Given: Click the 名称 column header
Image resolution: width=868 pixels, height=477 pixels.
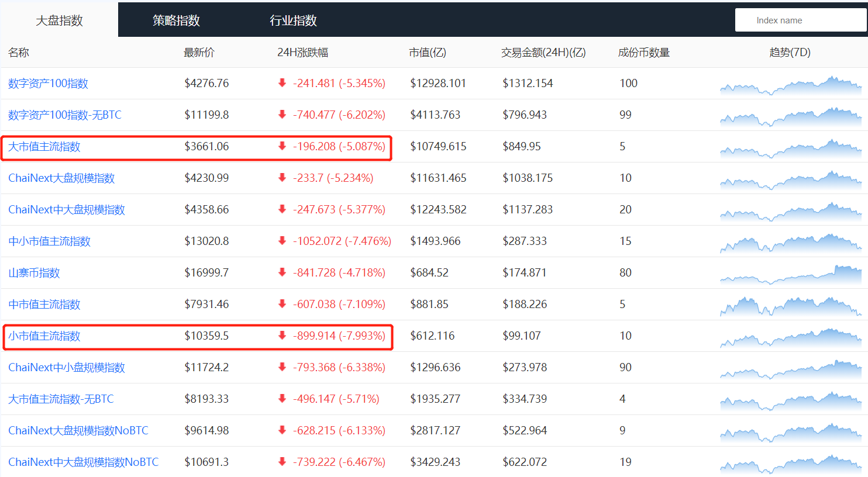Looking at the screenshot, I should click(19, 53).
